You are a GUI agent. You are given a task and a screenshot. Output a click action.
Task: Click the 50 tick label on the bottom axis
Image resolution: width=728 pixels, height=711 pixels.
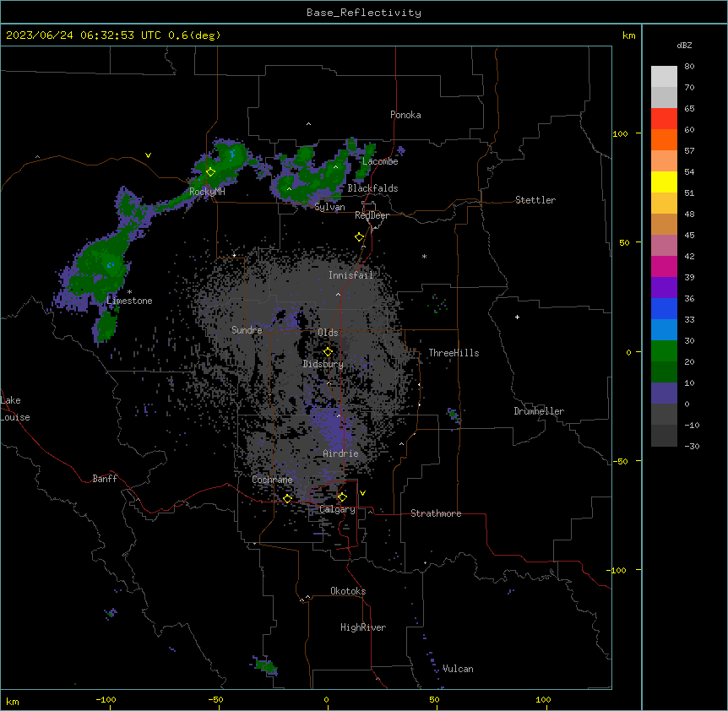coord(434,699)
